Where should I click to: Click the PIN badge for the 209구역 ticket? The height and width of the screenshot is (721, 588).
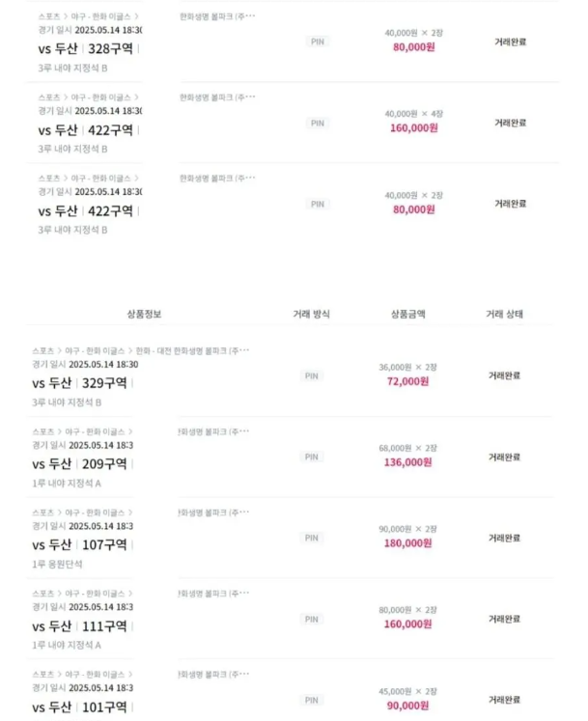coord(312,458)
